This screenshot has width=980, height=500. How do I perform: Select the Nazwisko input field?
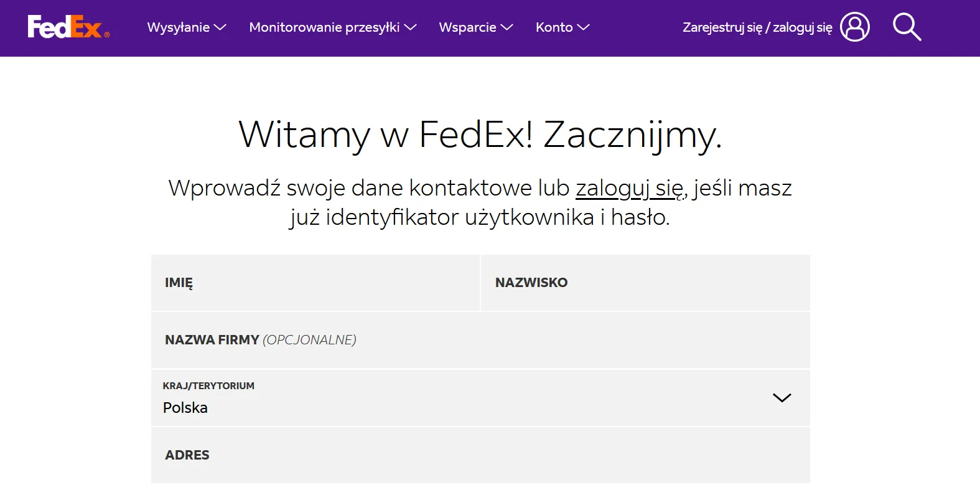[x=645, y=283]
